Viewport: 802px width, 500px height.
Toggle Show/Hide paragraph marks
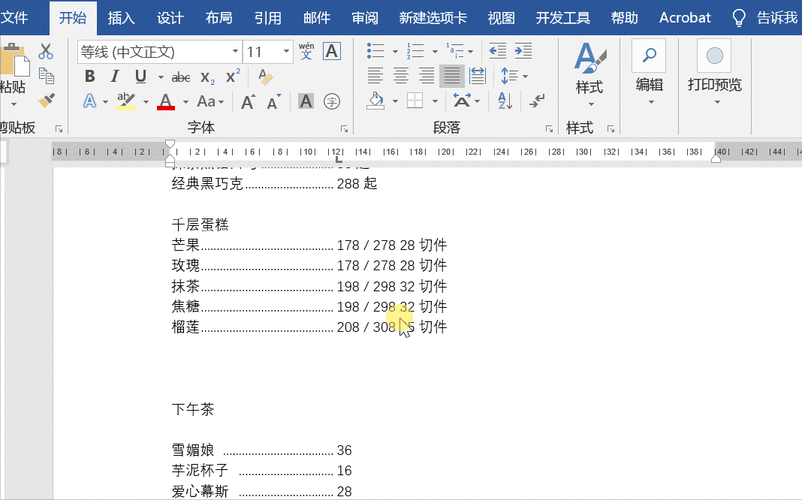click(537, 101)
